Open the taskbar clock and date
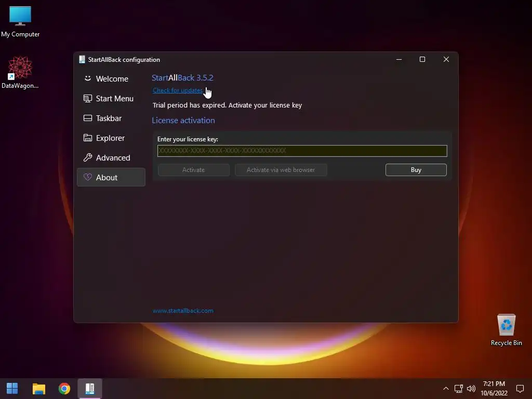The width and height of the screenshot is (532, 399). 494,389
